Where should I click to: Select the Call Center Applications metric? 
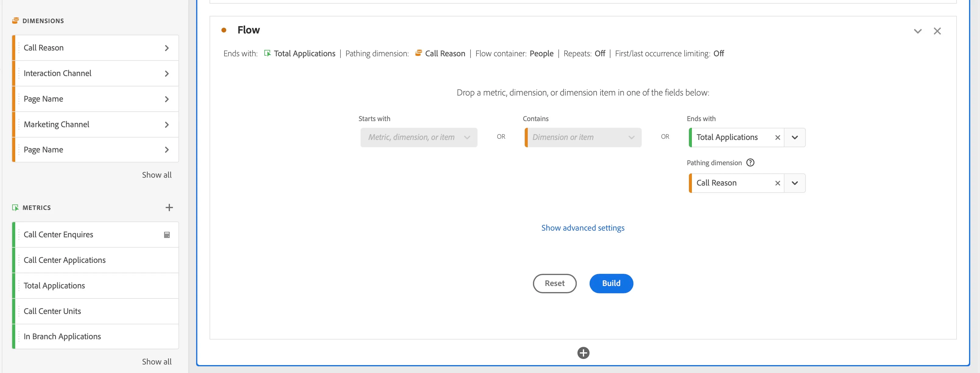click(96, 260)
